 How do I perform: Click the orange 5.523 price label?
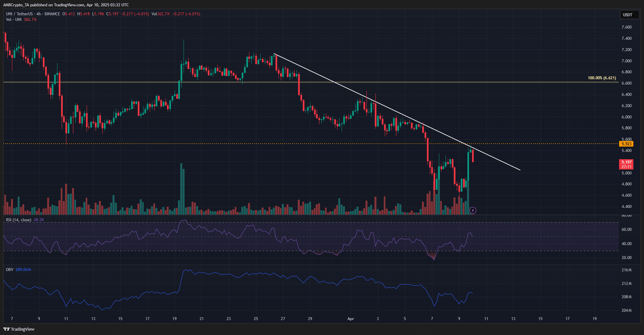(626, 144)
